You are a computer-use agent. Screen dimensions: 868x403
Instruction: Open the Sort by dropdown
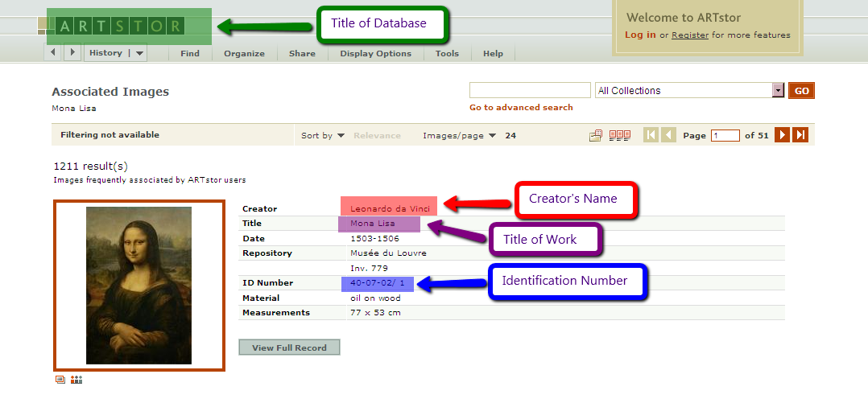(x=323, y=135)
